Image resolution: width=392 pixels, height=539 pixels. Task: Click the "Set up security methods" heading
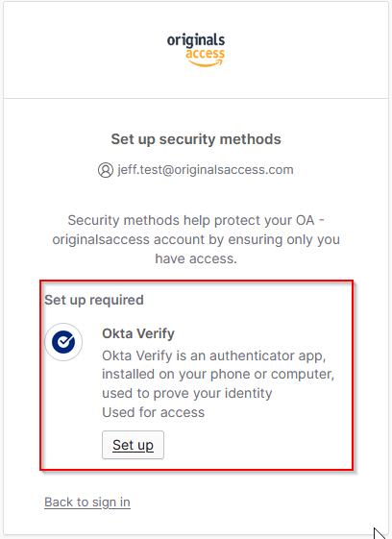pyautogui.click(x=196, y=139)
